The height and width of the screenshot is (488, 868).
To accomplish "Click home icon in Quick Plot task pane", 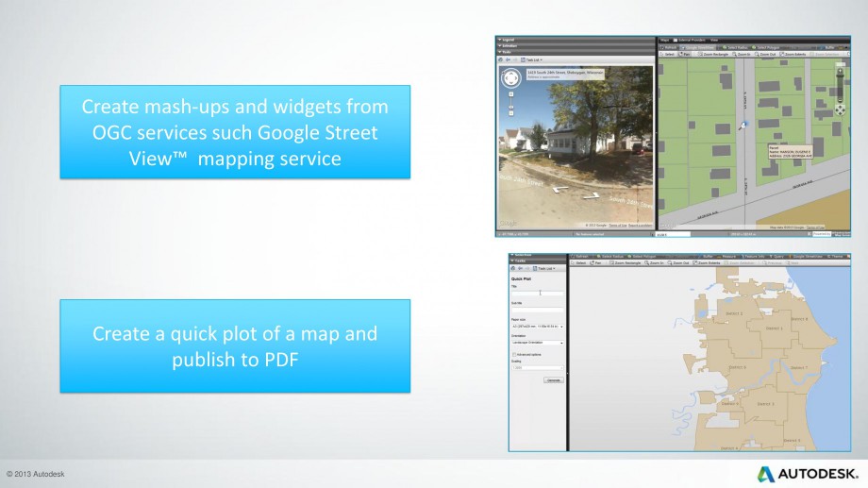I will click(513, 269).
